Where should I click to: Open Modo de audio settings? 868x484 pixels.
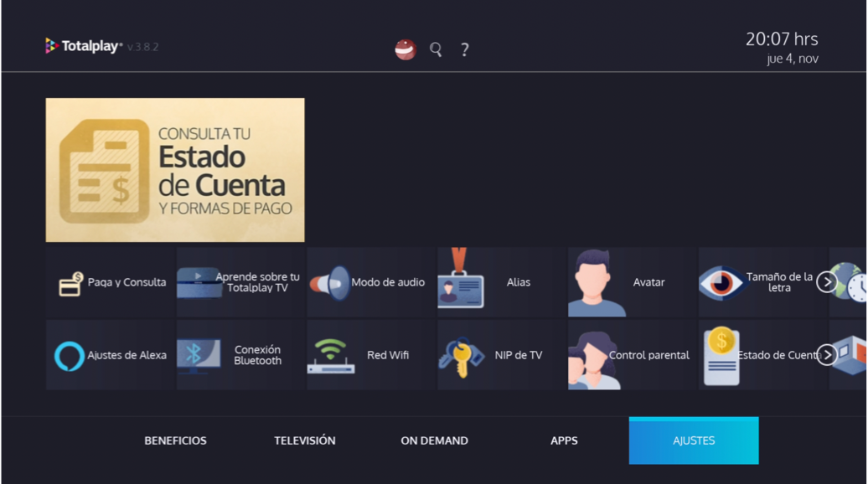pos(371,282)
